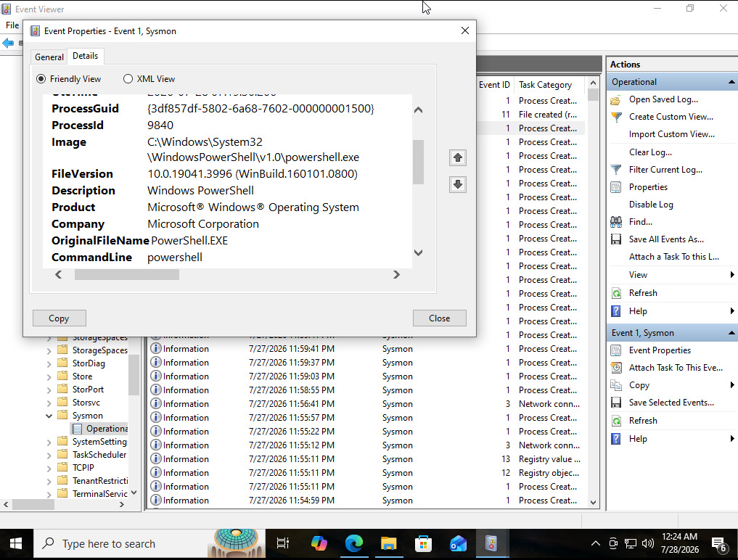Click the Find binoculars icon
The width and height of the screenshot is (738, 560).
click(615, 222)
